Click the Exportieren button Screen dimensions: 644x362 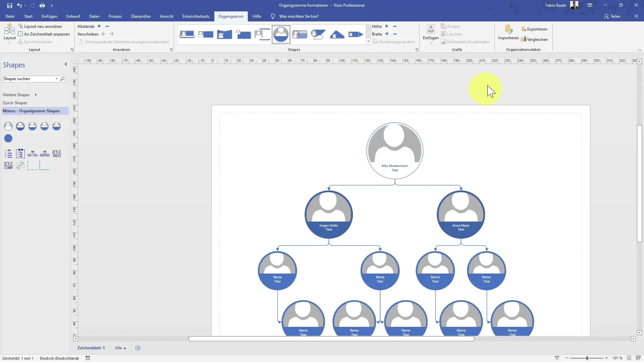534,29
